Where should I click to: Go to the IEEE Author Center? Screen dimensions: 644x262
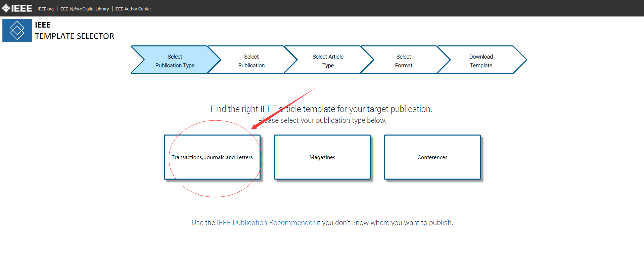pos(133,9)
